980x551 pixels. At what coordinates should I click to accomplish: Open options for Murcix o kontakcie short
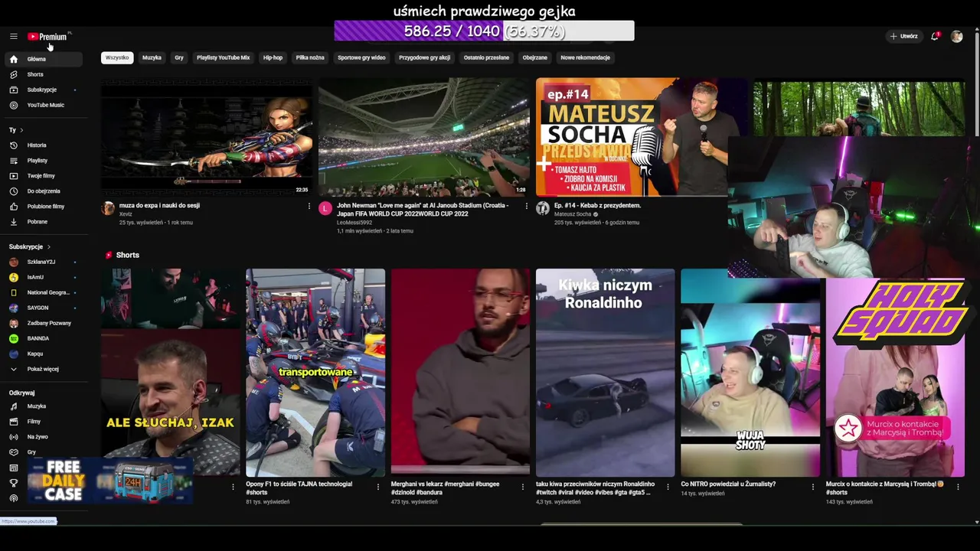point(959,486)
